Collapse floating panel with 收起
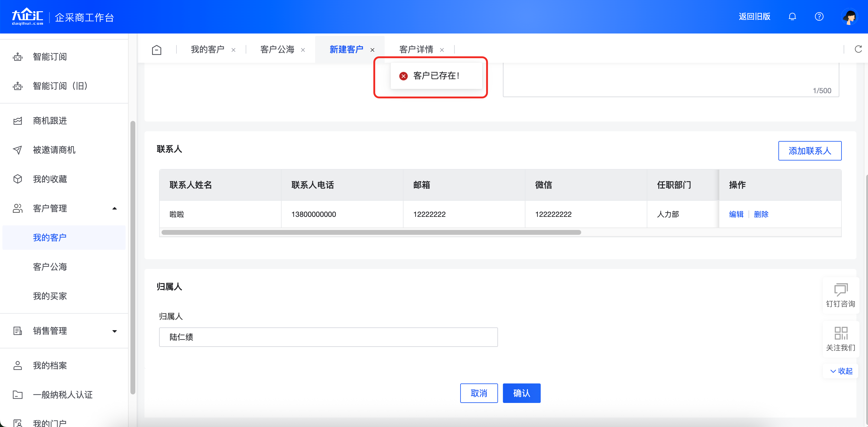The width and height of the screenshot is (868, 427). tap(841, 371)
